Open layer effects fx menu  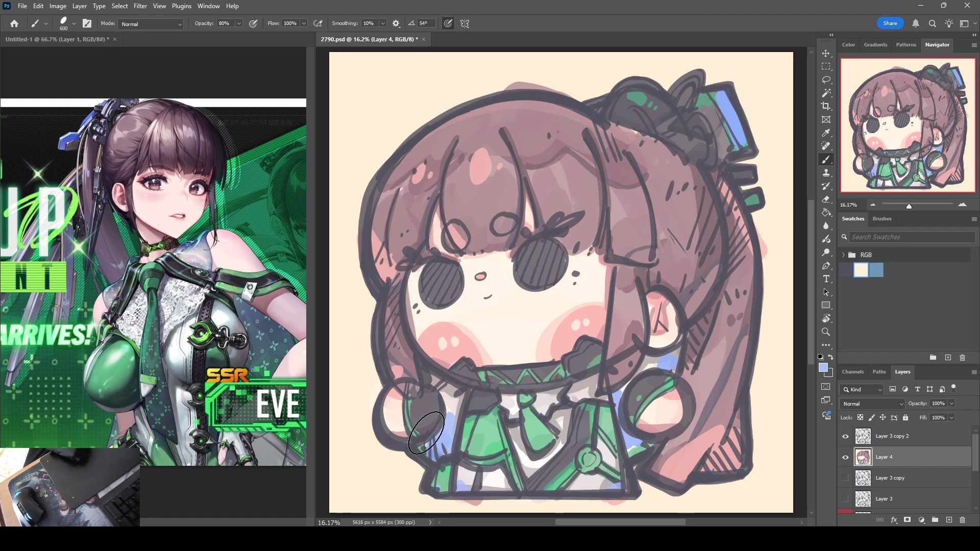(894, 520)
